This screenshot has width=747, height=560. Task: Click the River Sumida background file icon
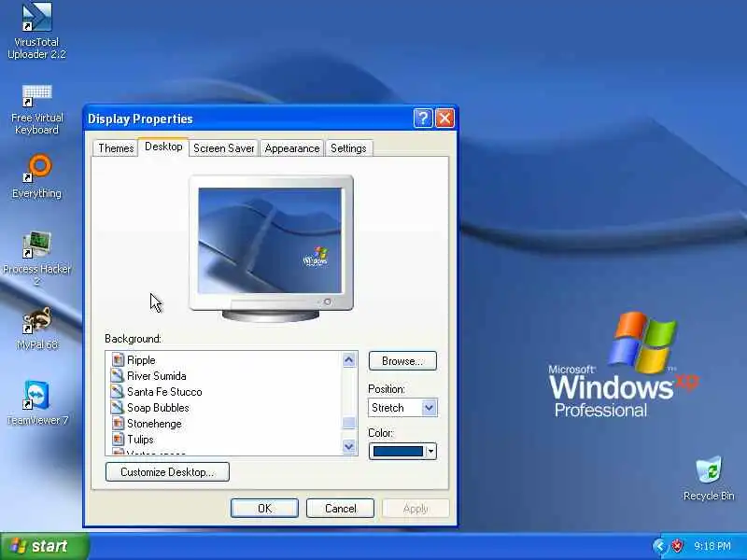(118, 376)
